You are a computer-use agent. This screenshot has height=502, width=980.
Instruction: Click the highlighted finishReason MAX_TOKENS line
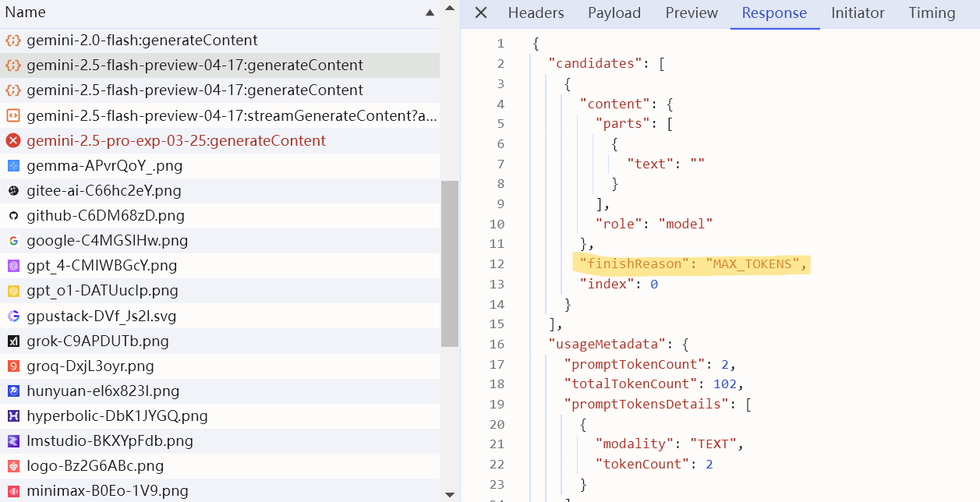692,264
